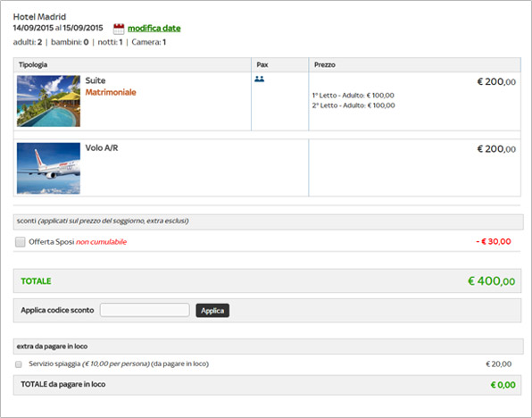Enable the Offerta Sposi discount checkbox

pyautogui.click(x=20, y=242)
